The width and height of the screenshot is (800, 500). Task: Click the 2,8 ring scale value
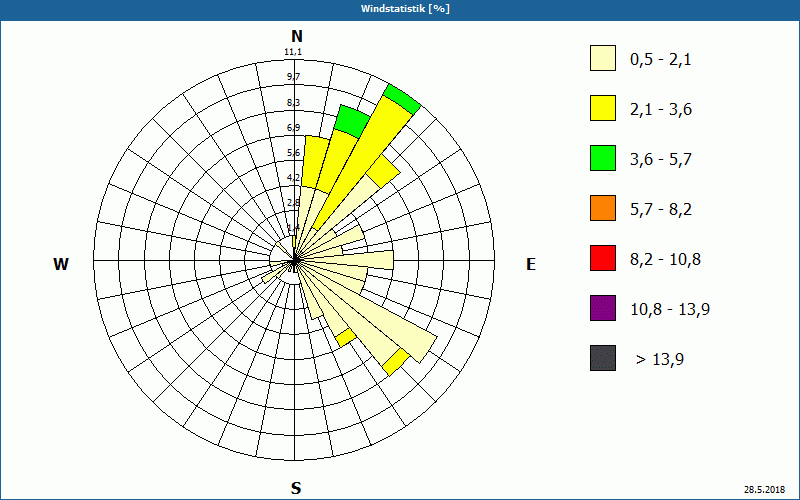point(293,203)
